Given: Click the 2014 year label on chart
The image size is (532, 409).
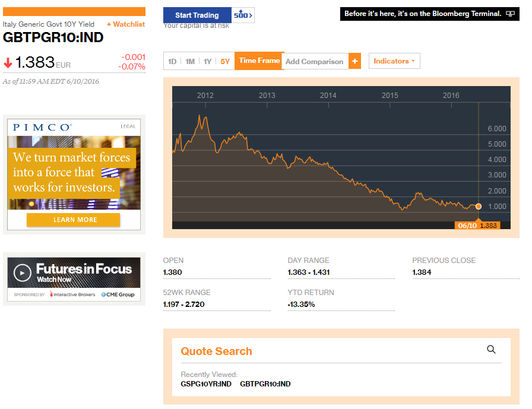Looking at the screenshot, I should point(328,96).
